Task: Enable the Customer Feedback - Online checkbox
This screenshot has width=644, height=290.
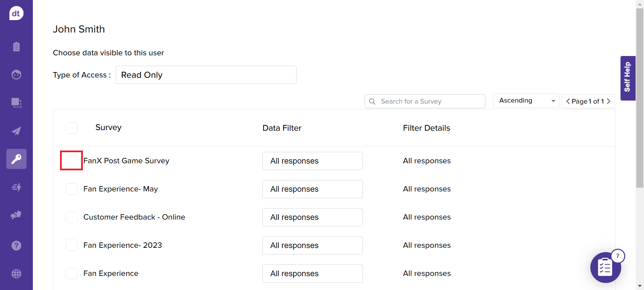Action: click(71, 217)
